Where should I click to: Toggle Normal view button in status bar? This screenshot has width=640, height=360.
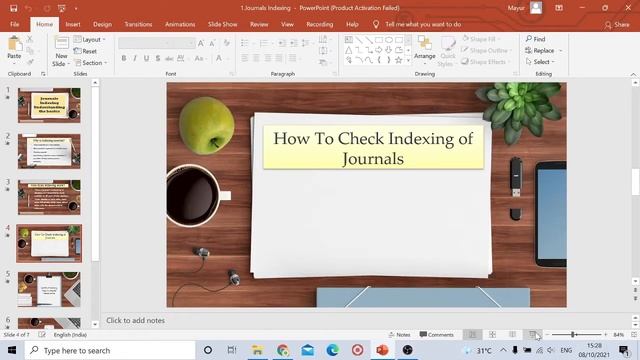(473, 335)
